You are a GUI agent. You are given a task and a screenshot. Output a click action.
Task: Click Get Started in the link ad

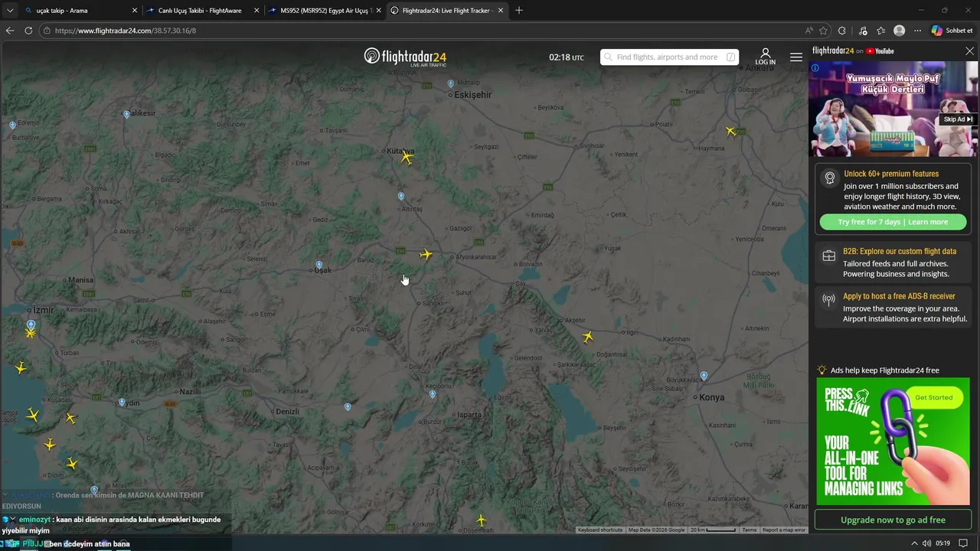click(x=933, y=398)
